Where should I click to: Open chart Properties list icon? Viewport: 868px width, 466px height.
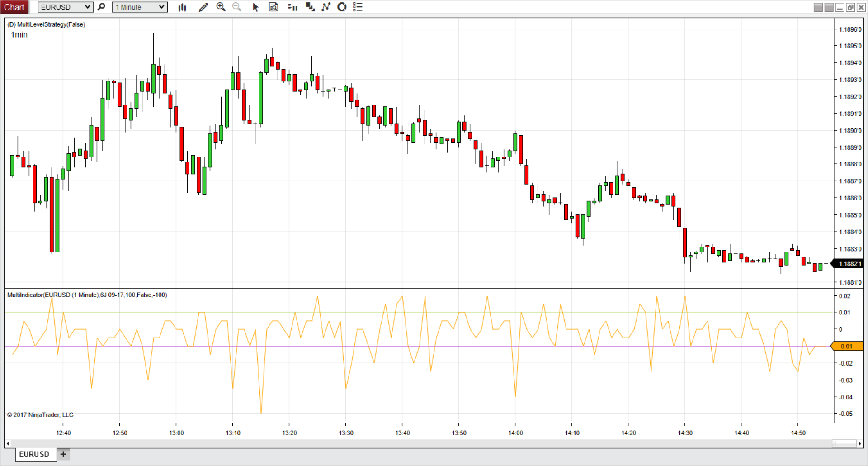pyautogui.click(x=358, y=7)
